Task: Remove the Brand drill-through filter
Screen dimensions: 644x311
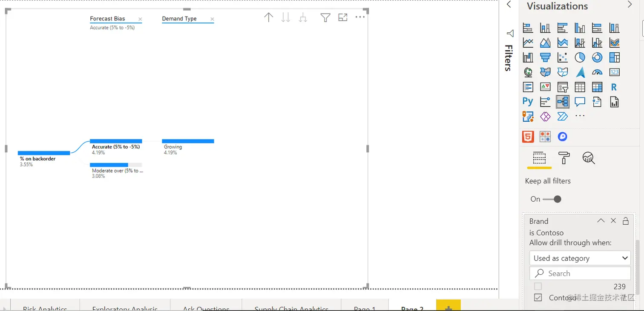Action: (x=613, y=221)
